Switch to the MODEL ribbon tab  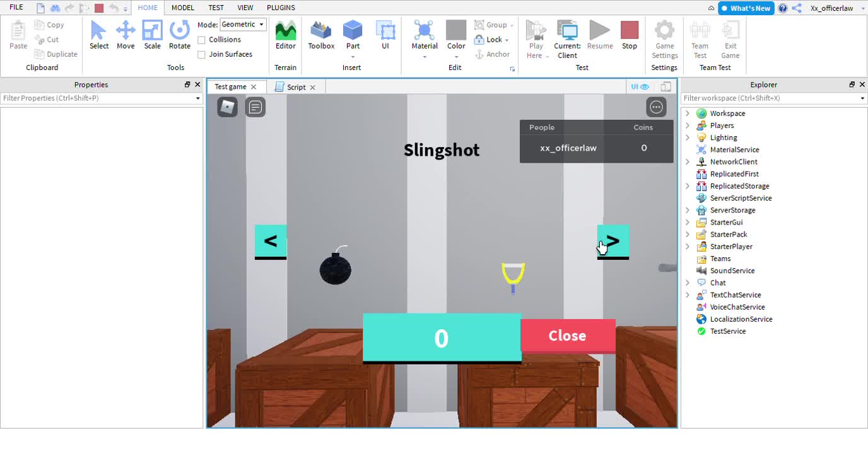tap(182, 8)
